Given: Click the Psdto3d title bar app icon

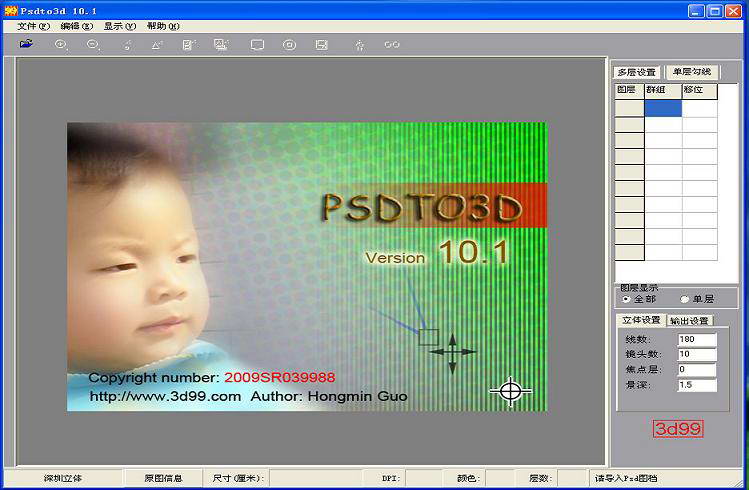Looking at the screenshot, I should (11, 11).
